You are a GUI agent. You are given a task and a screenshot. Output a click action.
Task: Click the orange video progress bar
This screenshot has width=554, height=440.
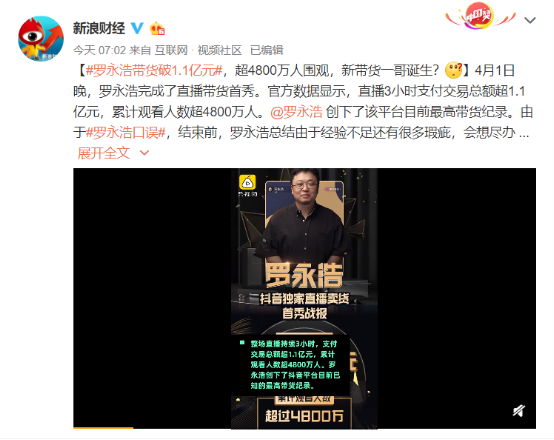(x=103, y=428)
